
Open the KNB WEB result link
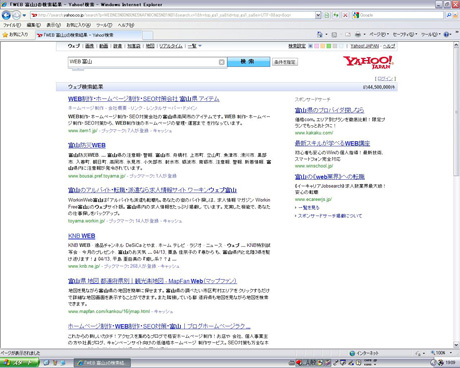click(x=81, y=236)
